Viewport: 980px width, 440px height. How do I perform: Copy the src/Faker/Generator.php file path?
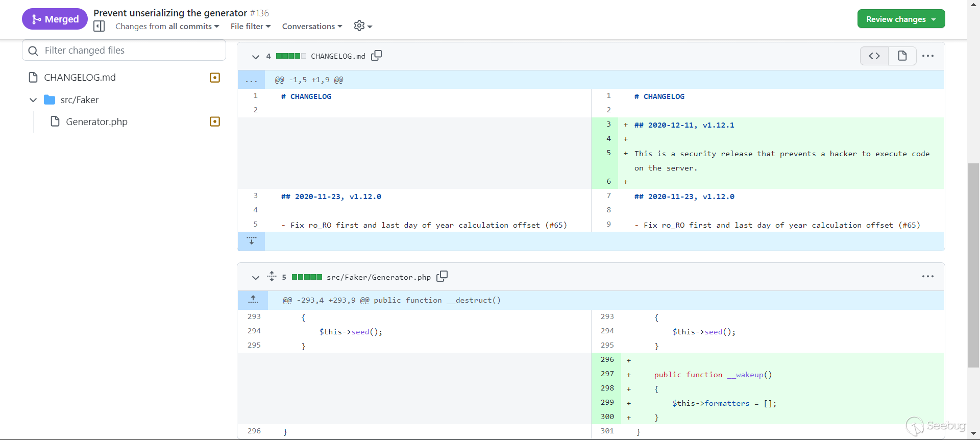[x=442, y=276]
